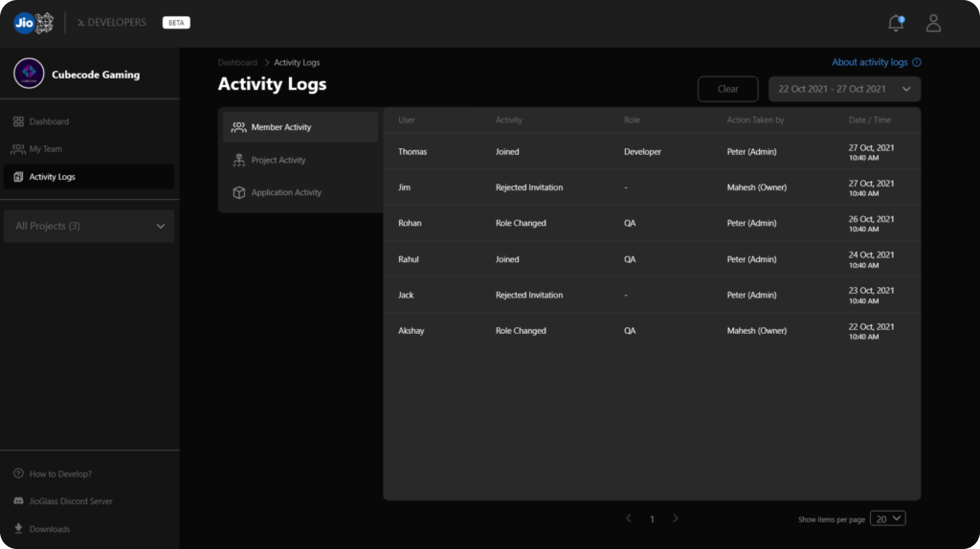Click the Dashboard grid icon in sidebar
Screen dimensions: 980x549
click(x=18, y=121)
